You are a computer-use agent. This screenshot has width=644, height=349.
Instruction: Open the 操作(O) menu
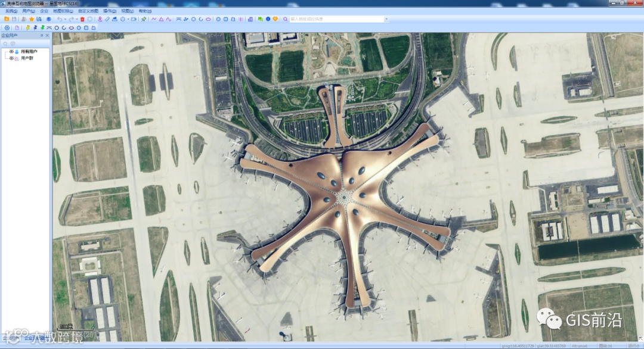coord(110,11)
